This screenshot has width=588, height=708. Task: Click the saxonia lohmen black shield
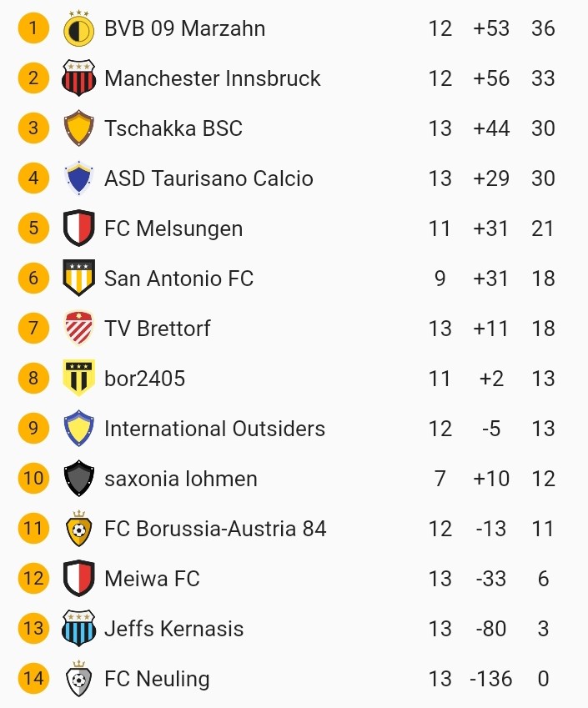coord(79,479)
